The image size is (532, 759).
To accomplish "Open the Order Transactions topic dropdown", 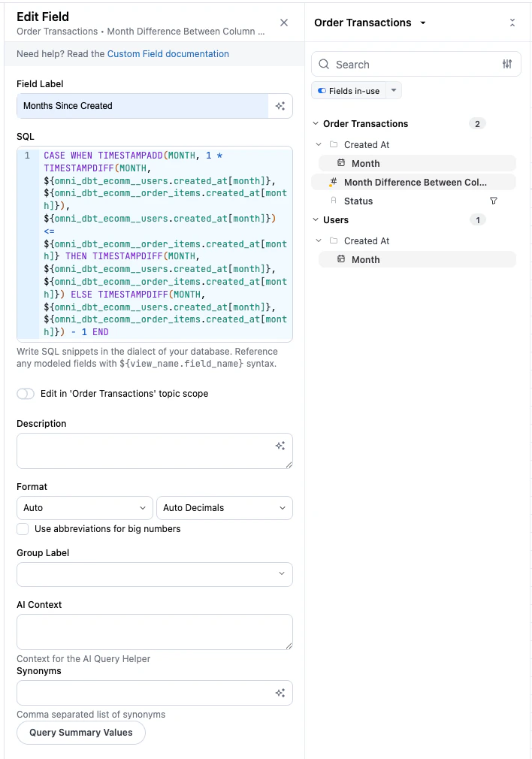I will [370, 23].
